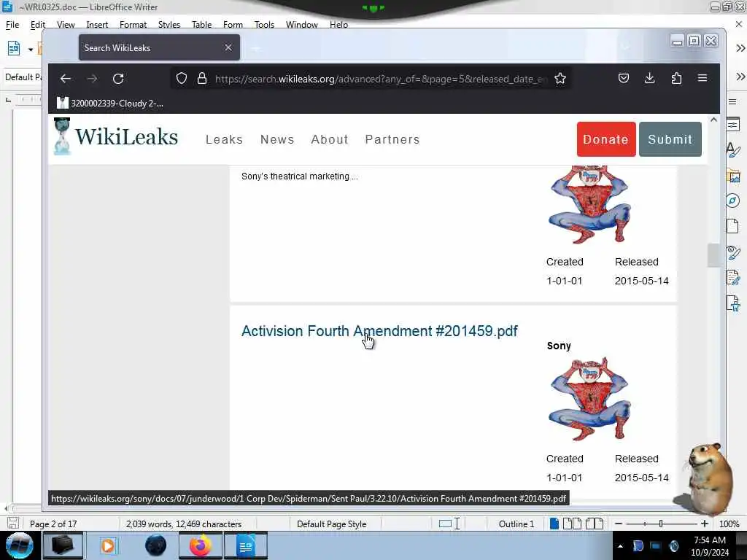Click the page scroll-up arrow in the browser
The image size is (747, 560).
[713, 120]
